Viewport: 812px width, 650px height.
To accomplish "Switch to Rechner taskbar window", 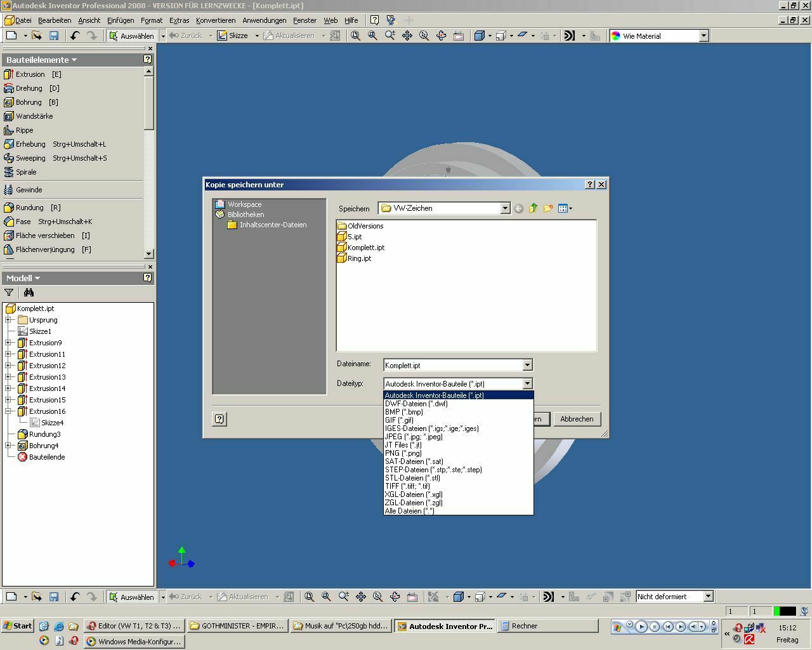I will point(547,626).
